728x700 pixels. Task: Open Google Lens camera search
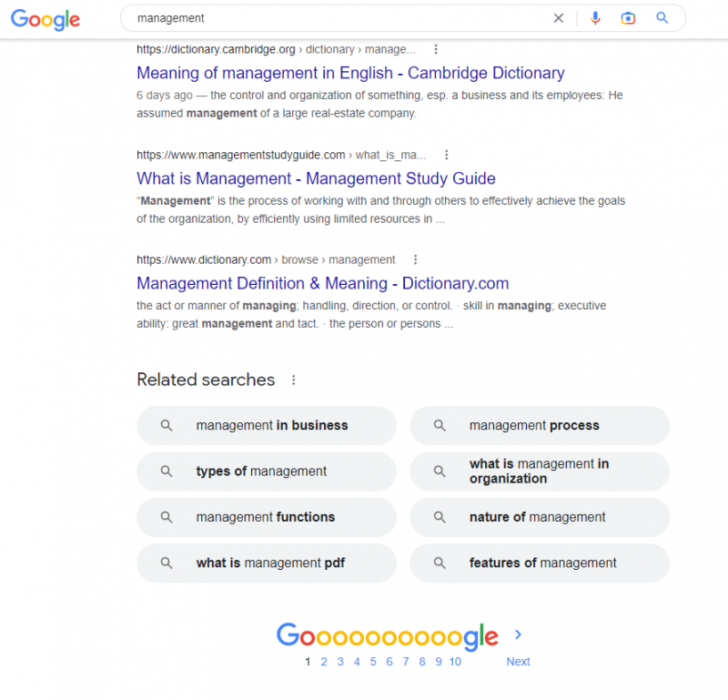628,17
